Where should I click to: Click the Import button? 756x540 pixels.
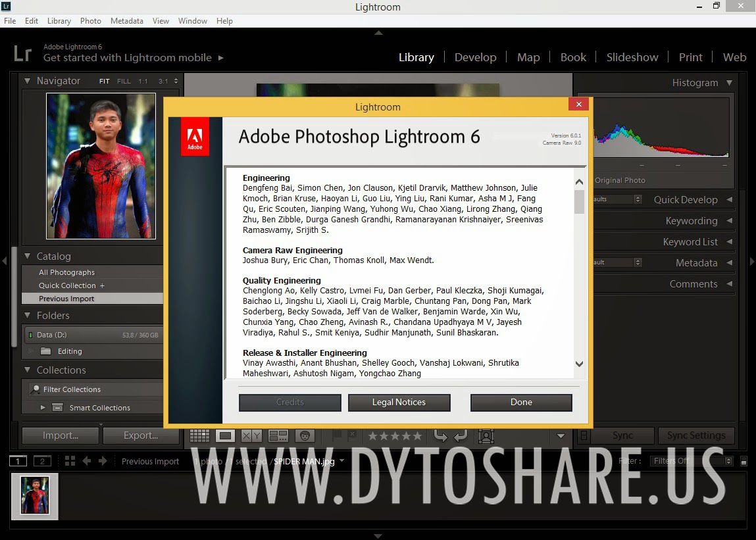pos(61,435)
